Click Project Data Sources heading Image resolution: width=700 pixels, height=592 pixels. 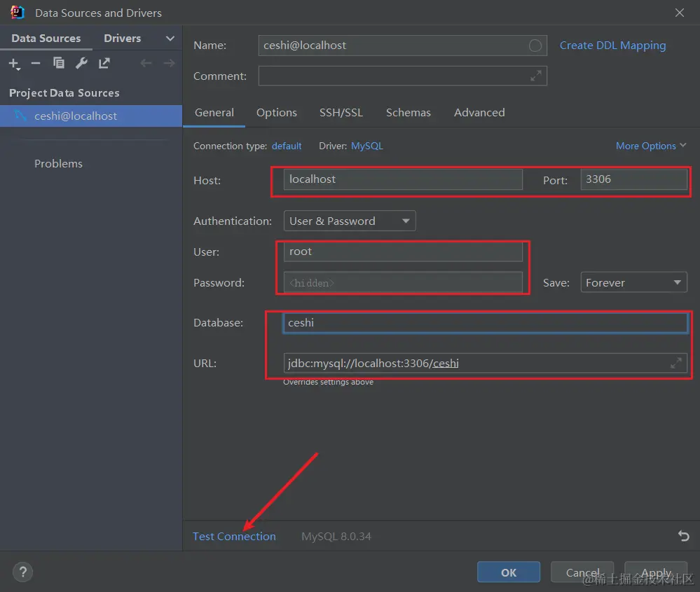tap(64, 93)
